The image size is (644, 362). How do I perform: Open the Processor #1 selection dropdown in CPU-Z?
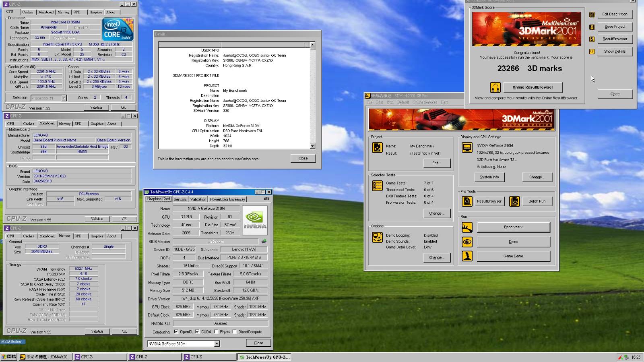[x=64, y=98]
